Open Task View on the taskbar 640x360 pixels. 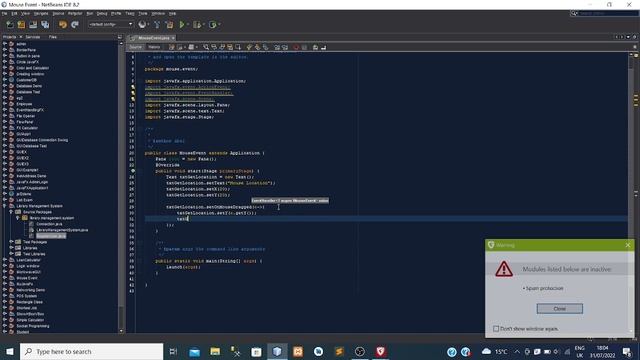coord(173,351)
